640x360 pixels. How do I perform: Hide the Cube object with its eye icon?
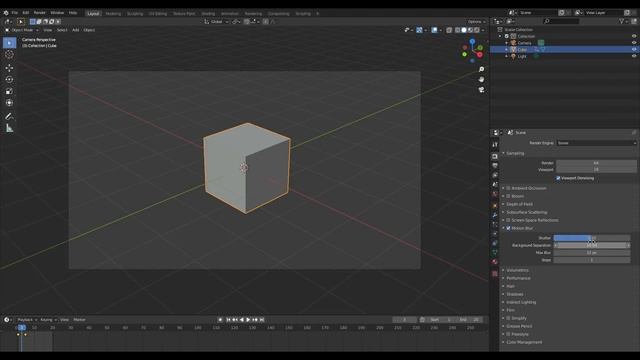tap(634, 49)
